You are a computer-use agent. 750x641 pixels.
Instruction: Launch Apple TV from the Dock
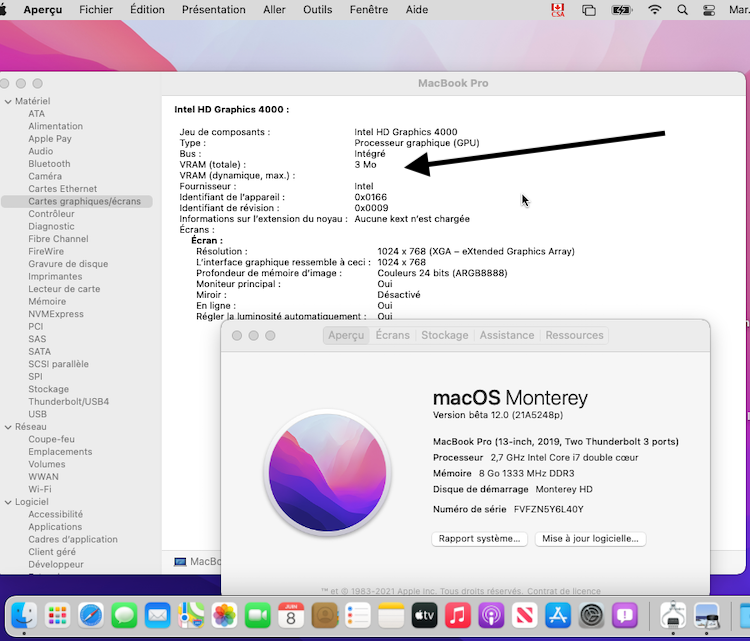(x=424, y=615)
